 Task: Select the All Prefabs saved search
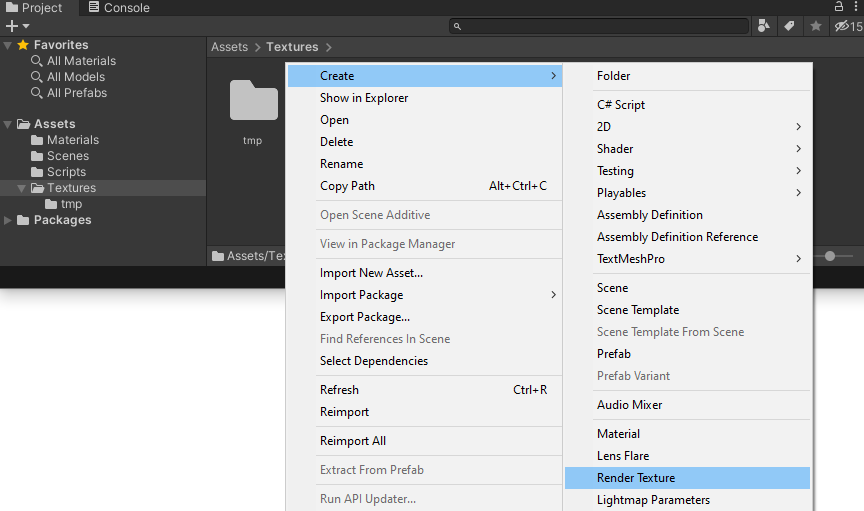(x=77, y=93)
